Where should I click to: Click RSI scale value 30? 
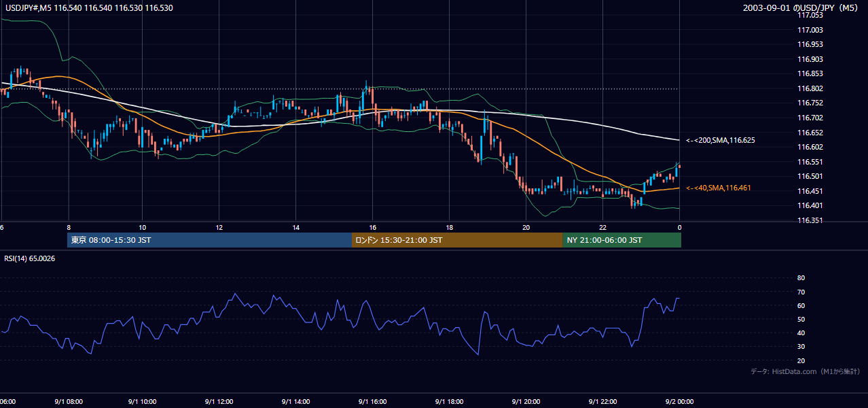coord(801,347)
